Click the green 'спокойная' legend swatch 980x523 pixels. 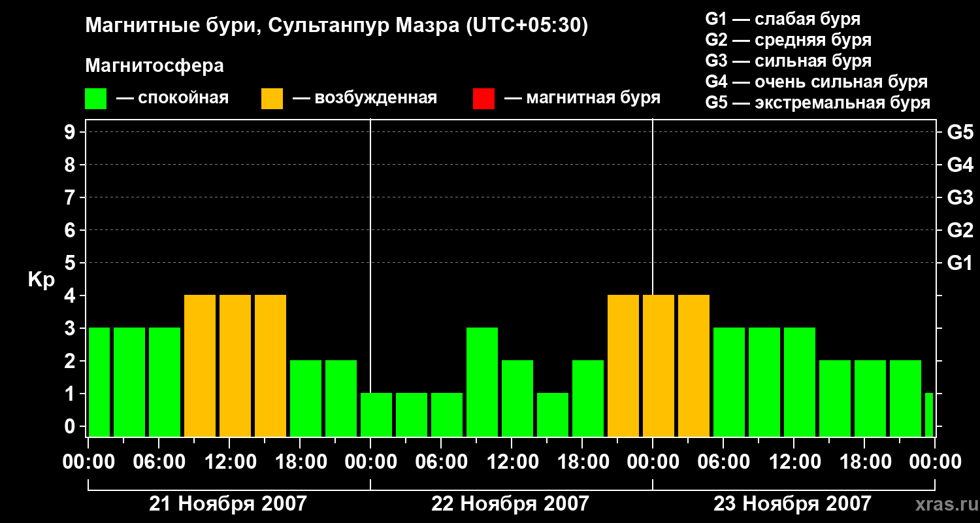click(96, 98)
